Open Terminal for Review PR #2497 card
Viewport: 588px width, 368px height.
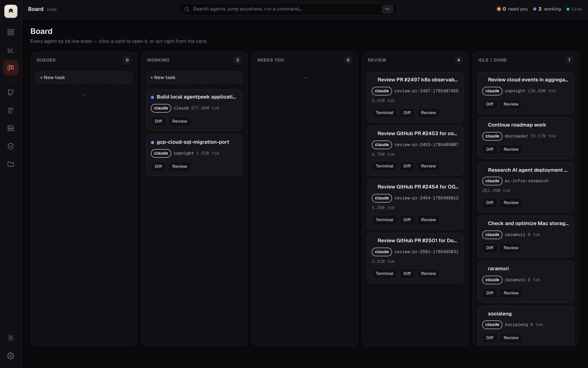click(x=384, y=113)
